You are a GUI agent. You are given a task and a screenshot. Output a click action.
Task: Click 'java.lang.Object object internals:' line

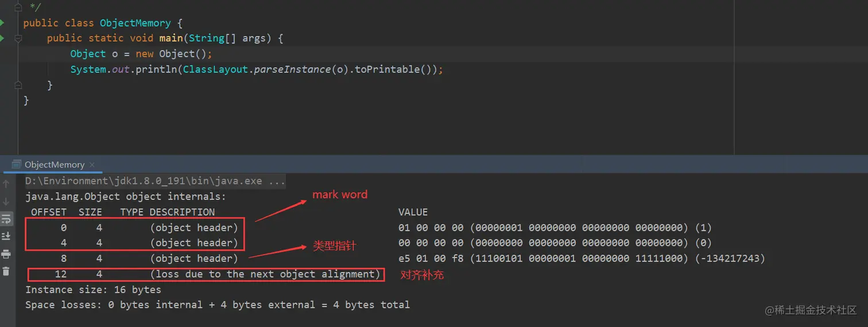pos(126,197)
